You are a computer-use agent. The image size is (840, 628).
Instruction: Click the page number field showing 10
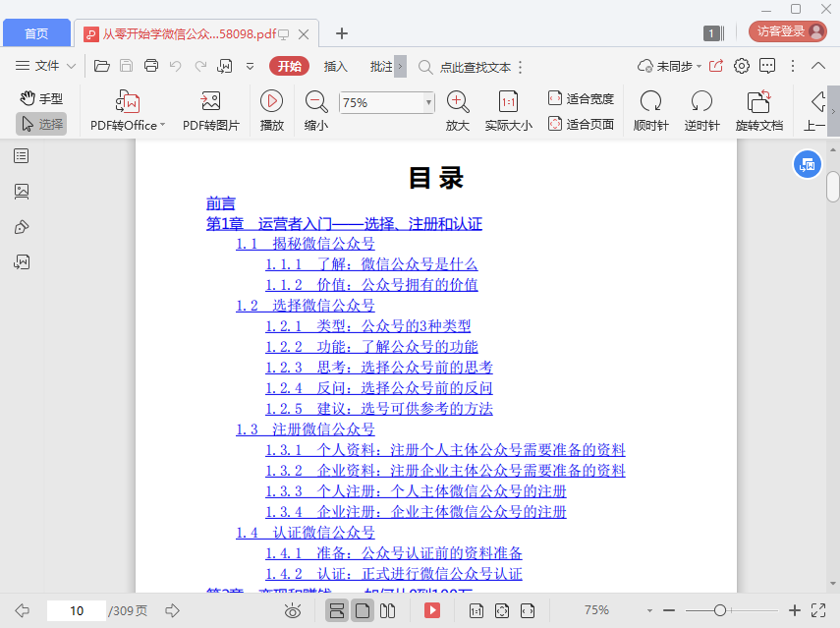[x=77, y=611]
